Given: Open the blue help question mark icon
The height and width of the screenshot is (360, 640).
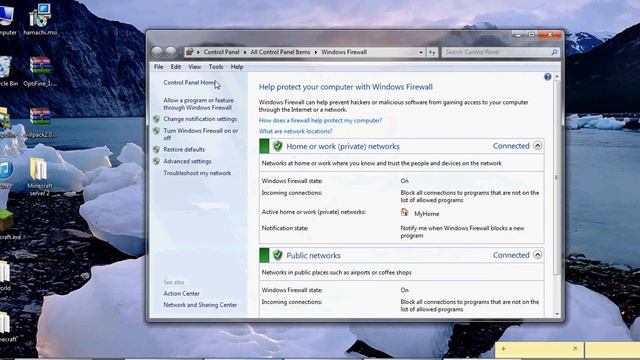Looking at the screenshot, I should pyautogui.click(x=548, y=77).
